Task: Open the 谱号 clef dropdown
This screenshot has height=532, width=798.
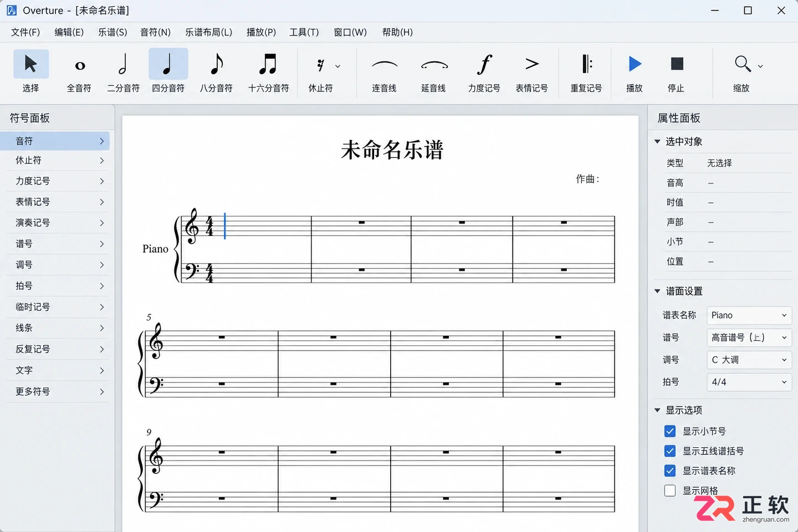Action: [x=749, y=337]
